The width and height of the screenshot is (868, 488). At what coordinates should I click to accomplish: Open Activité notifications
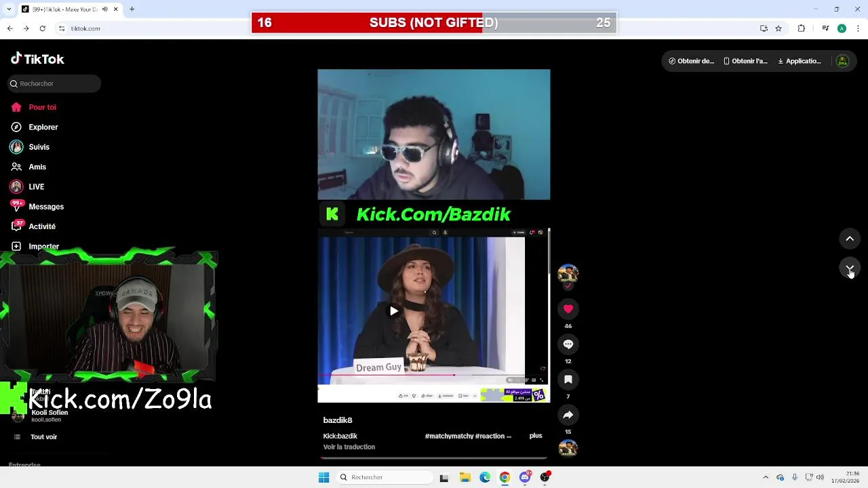[33, 226]
